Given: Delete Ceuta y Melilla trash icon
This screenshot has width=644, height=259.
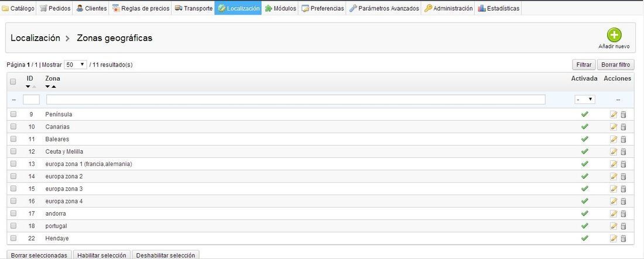Looking at the screenshot, I should [x=624, y=152].
